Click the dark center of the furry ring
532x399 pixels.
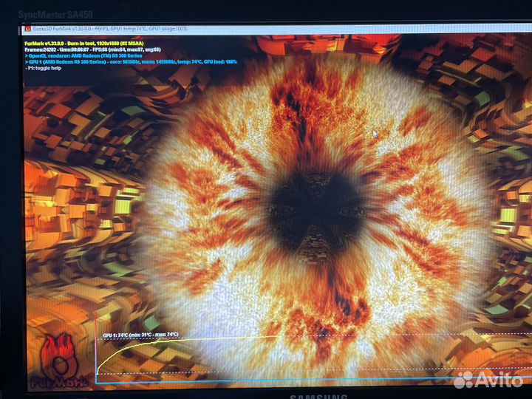314,201
